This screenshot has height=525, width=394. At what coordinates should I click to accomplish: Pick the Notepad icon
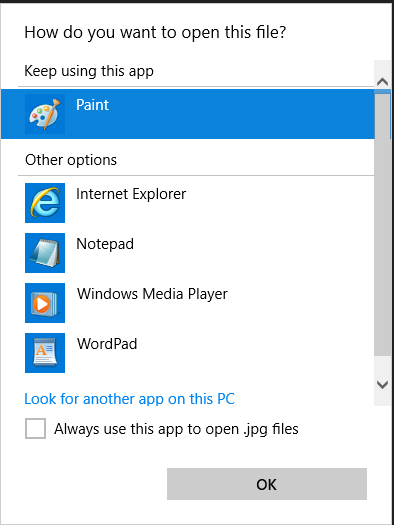pos(45,253)
